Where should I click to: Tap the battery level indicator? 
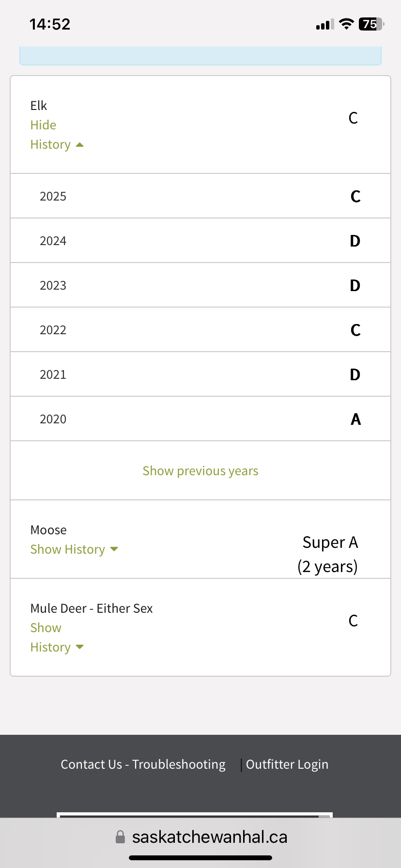[x=371, y=24]
